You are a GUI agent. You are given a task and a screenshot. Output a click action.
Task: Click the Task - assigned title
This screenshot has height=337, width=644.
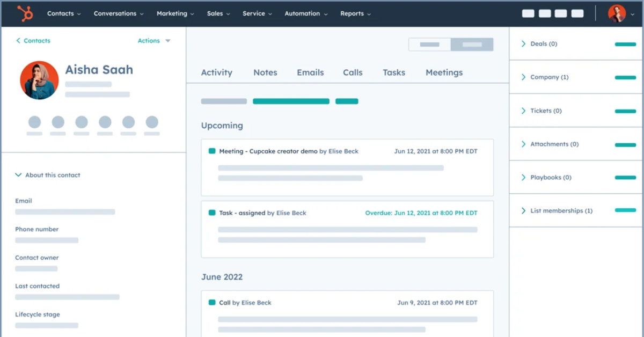tap(242, 213)
